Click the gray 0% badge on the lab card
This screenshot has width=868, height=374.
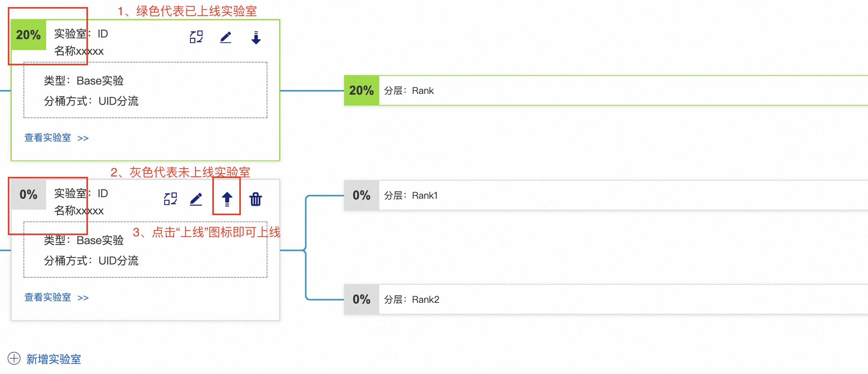[29, 194]
